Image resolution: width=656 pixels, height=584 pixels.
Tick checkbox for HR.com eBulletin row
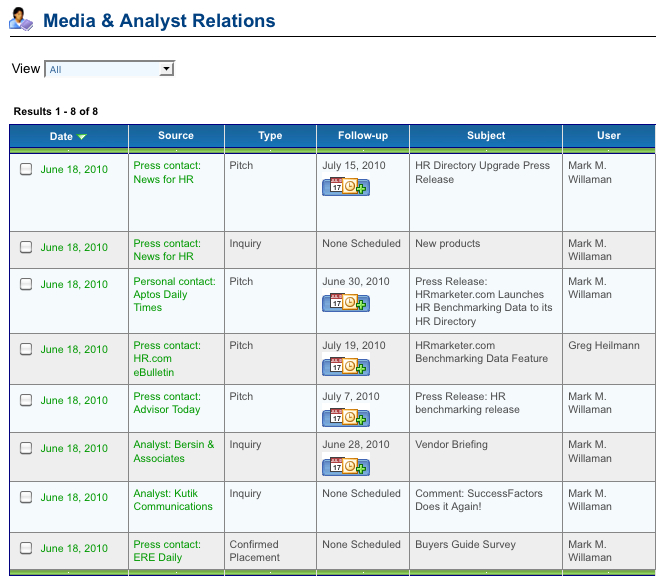pos(26,349)
